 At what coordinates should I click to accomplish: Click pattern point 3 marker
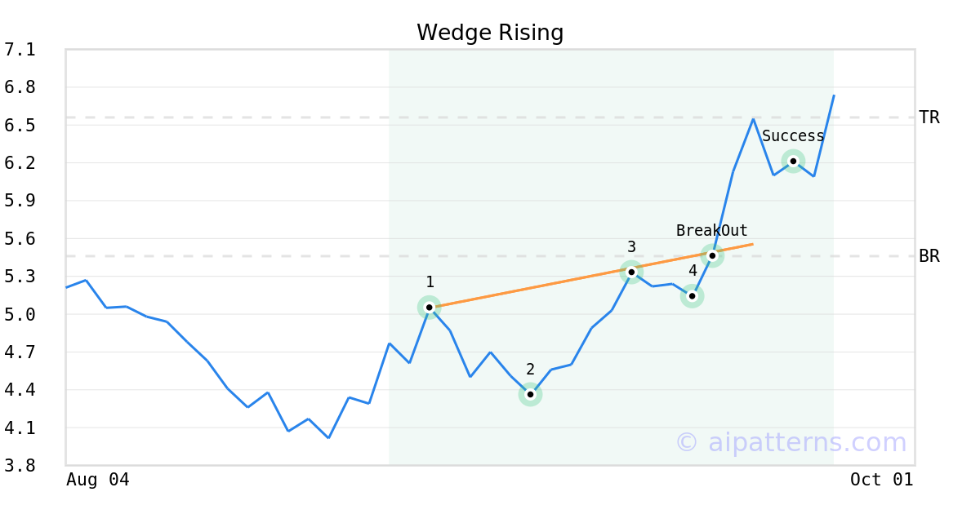coord(631,272)
